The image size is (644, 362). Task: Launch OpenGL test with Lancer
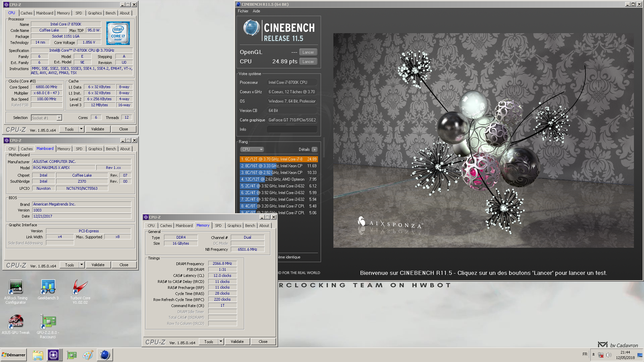(x=308, y=52)
